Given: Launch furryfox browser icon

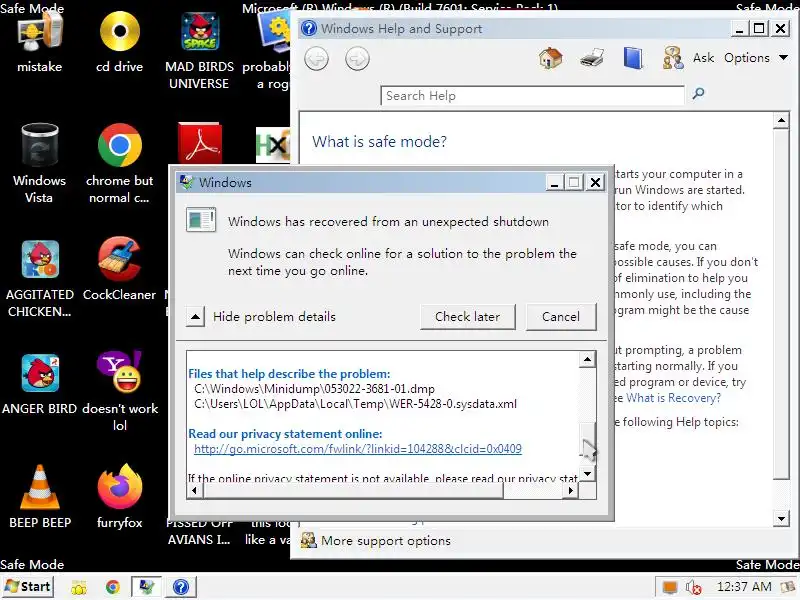Looking at the screenshot, I should pyautogui.click(x=119, y=497).
